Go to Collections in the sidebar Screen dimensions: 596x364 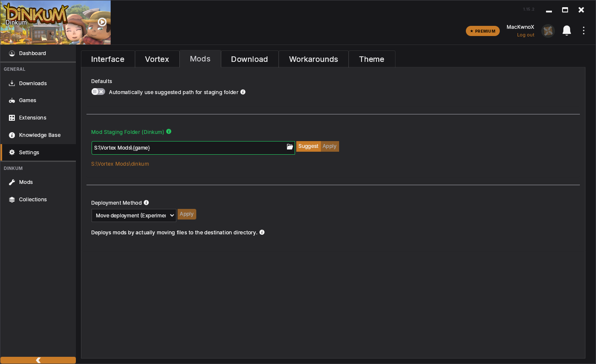point(33,200)
